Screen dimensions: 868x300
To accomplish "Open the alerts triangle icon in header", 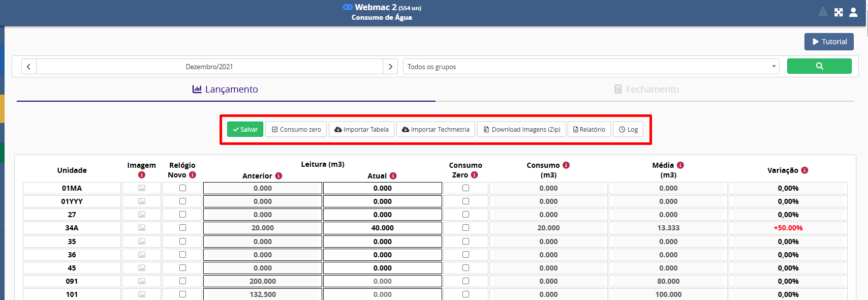I will point(823,12).
